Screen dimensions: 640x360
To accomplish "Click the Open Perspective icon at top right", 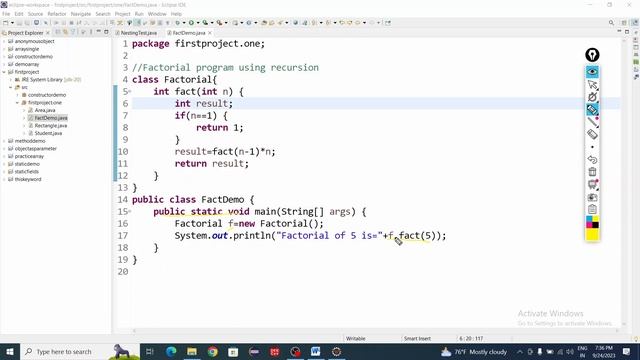I will [624, 23].
